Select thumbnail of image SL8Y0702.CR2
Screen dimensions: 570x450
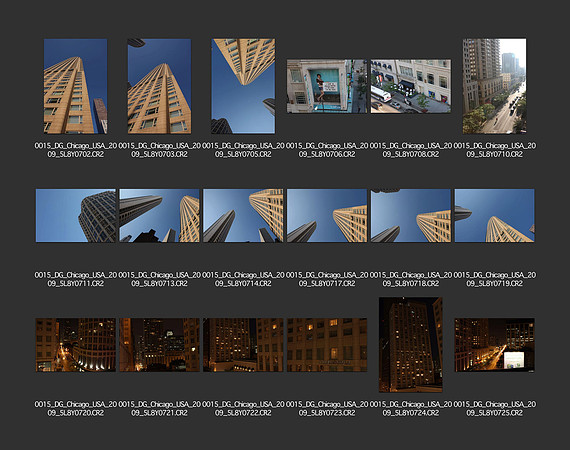(x=76, y=86)
